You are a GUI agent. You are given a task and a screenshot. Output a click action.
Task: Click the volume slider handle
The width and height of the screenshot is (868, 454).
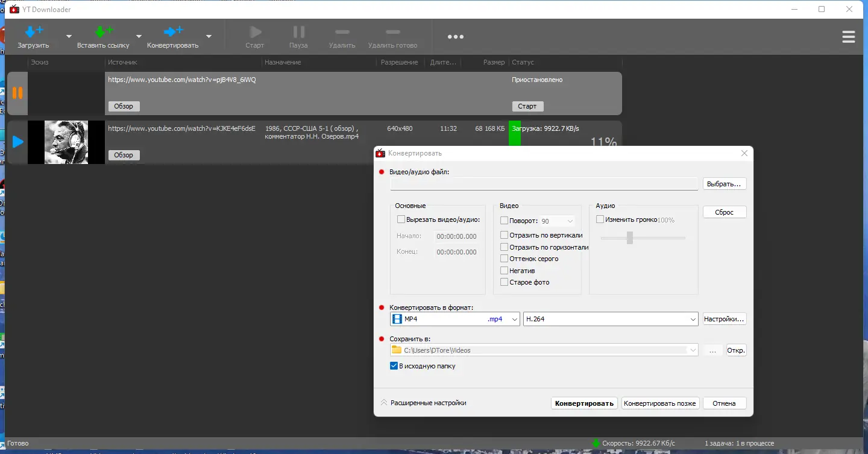tap(630, 238)
